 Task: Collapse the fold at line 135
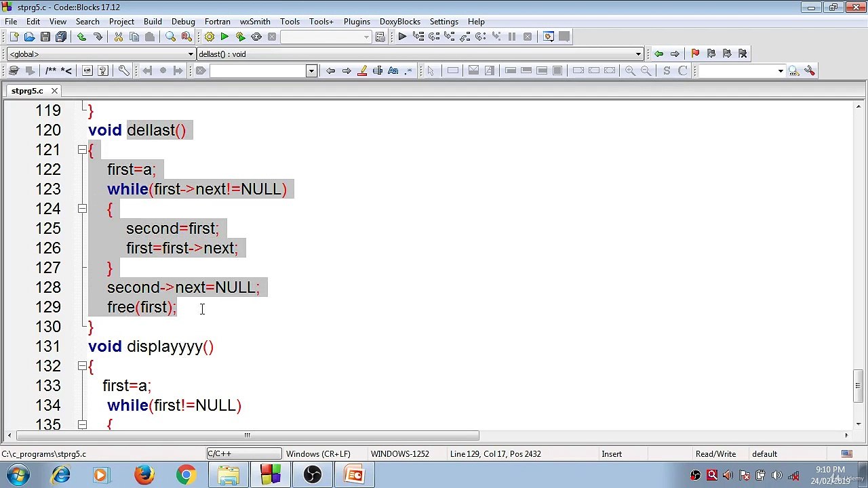(82, 425)
